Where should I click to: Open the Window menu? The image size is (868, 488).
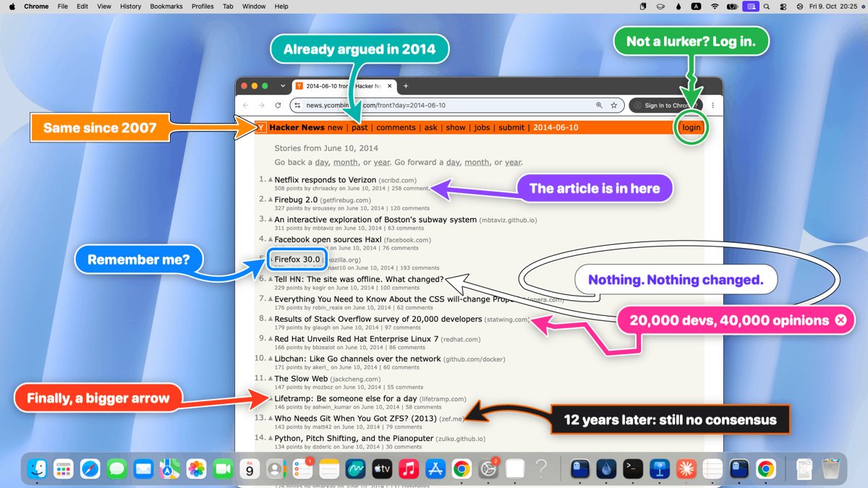[254, 7]
